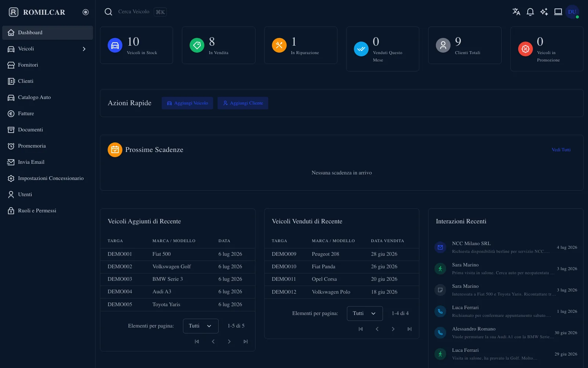Click the Utenti person icon
The width and height of the screenshot is (588, 368).
[x=11, y=195]
